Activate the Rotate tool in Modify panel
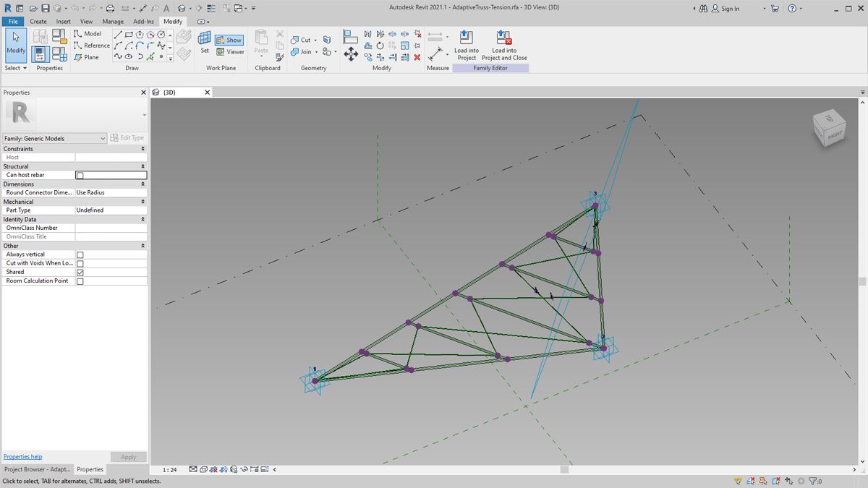 pyautogui.click(x=380, y=46)
